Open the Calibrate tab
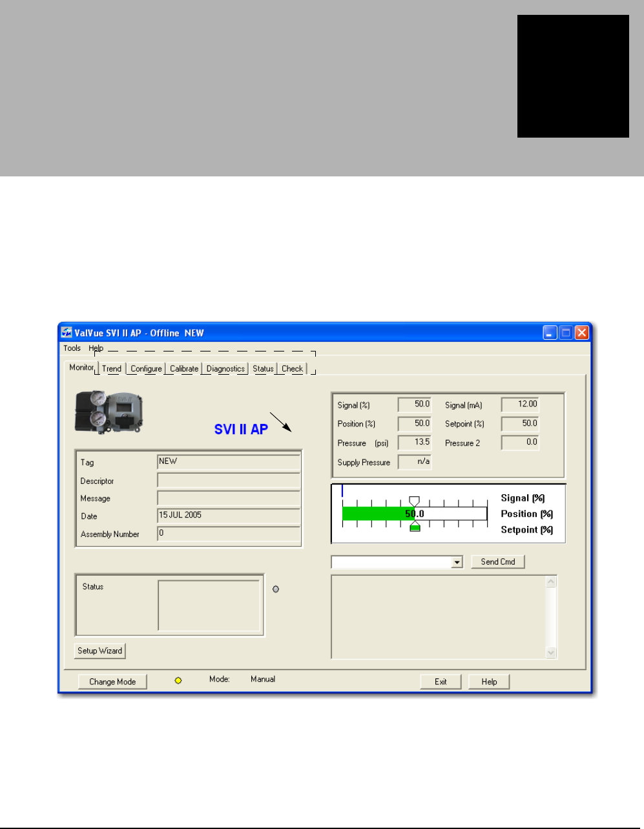 click(184, 369)
